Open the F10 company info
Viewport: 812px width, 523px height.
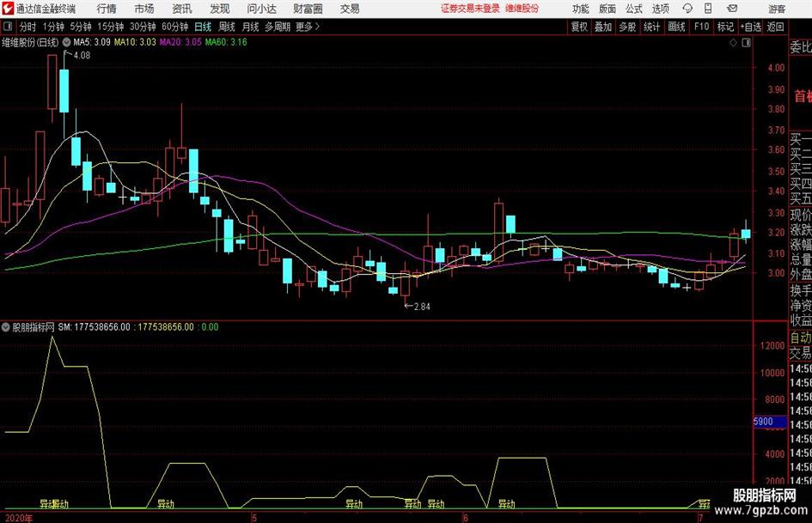coord(702,27)
